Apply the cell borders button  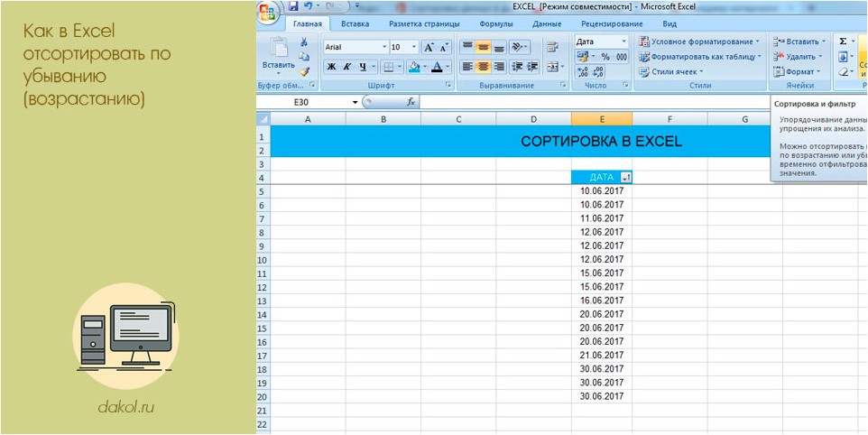(x=389, y=67)
